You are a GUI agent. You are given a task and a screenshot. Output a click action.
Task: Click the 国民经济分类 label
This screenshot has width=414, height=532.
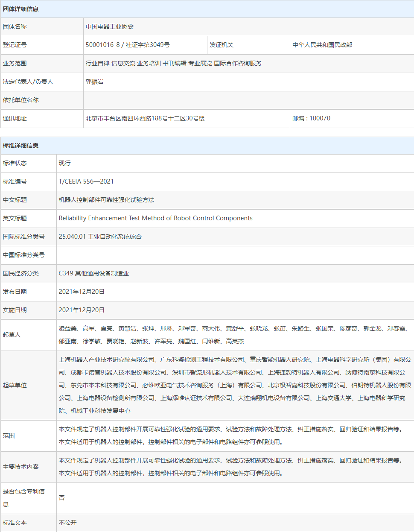[x=20, y=273]
